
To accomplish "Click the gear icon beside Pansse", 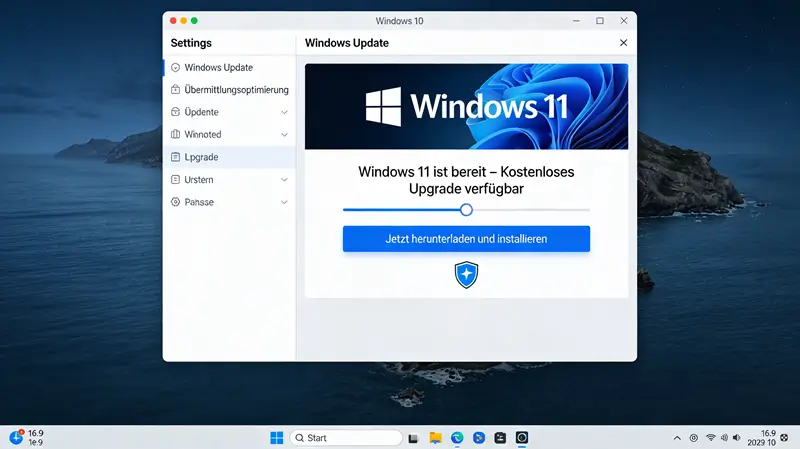I will (176, 202).
